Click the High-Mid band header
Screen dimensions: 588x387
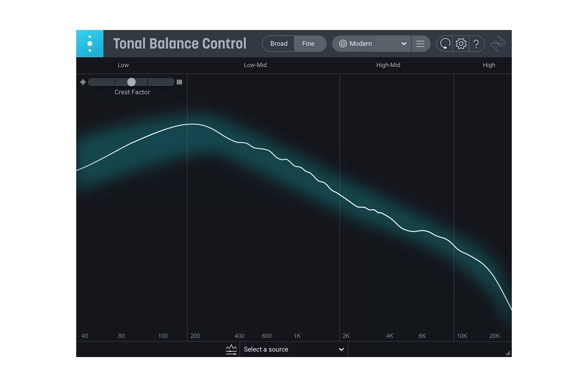click(x=388, y=65)
